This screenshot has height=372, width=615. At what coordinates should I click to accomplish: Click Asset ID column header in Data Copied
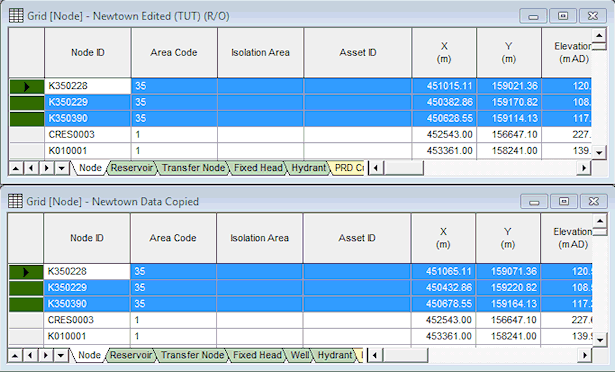(x=357, y=238)
